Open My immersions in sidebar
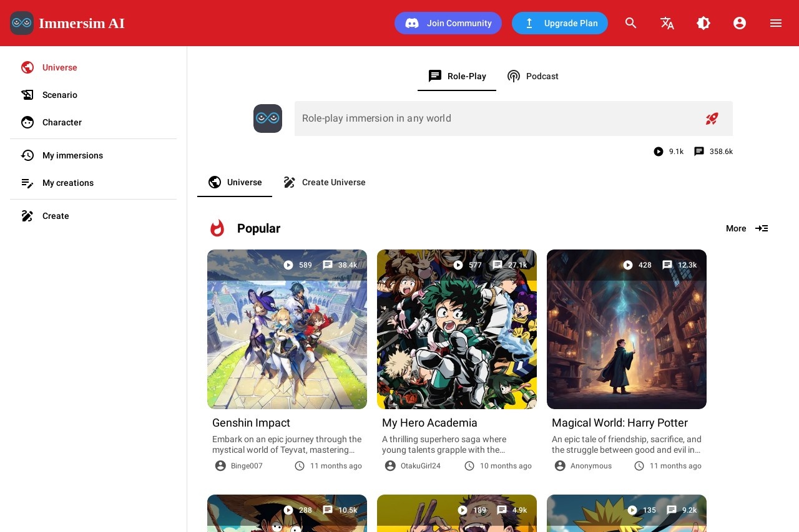 [x=94, y=155]
